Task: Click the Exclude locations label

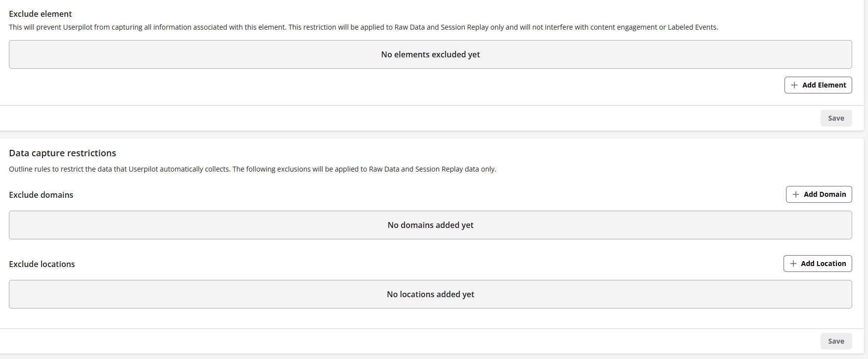Action: point(42,264)
